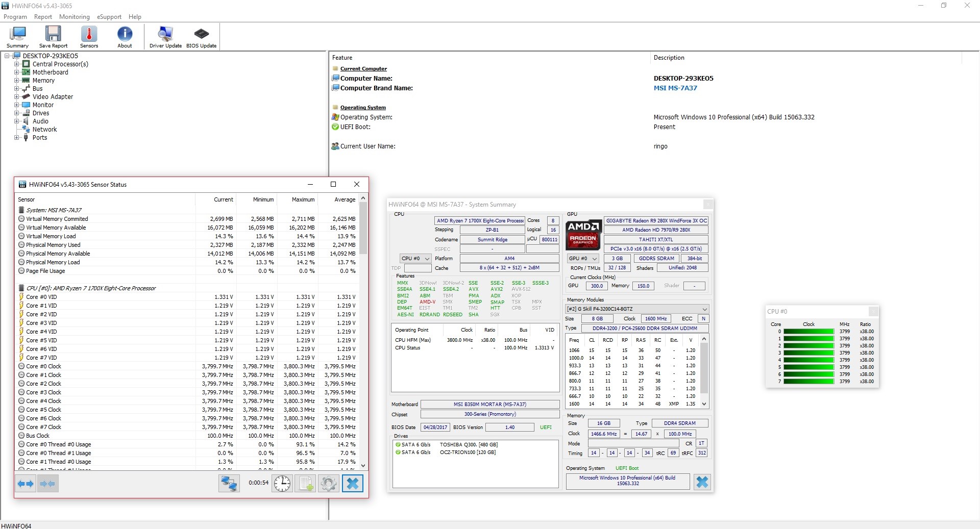Image resolution: width=980 pixels, height=529 pixels.
Task: Expand the Motherboard tree node
Action: pos(17,72)
